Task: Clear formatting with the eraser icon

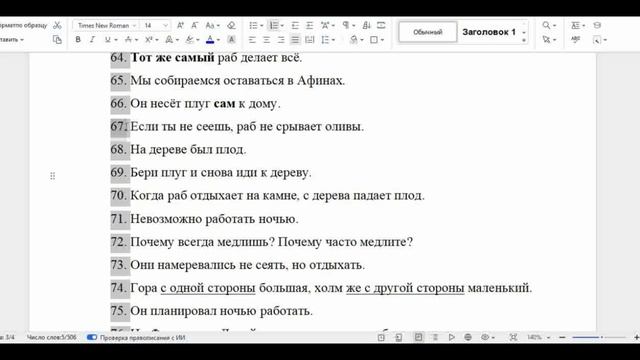Action: pyautogui.click(x=231, y=25)
